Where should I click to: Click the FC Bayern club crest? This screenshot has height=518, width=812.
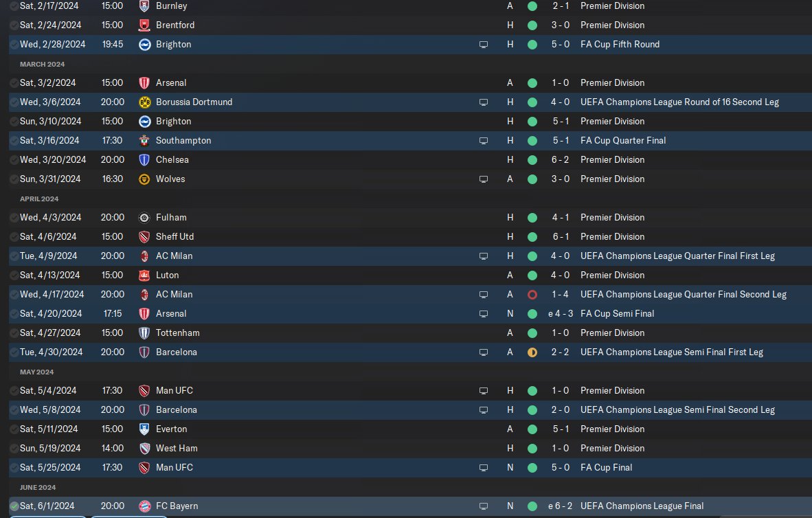click(144, 506)
